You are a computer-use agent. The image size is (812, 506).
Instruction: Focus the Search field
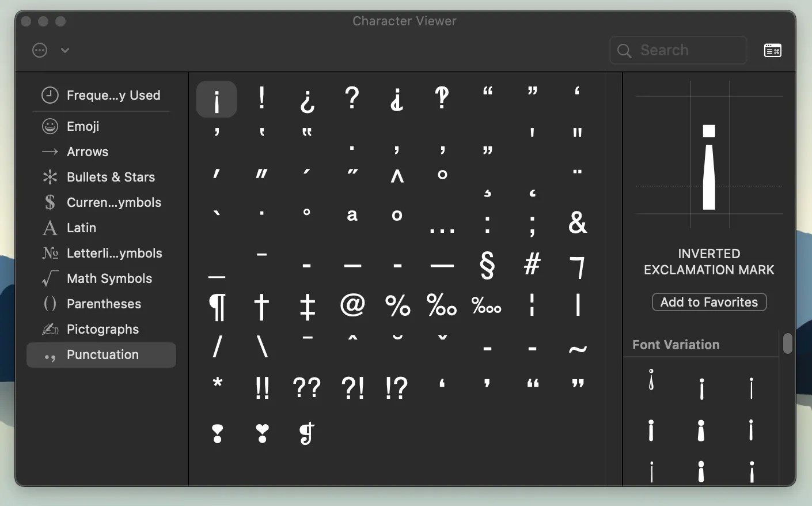tap(678, 50)
